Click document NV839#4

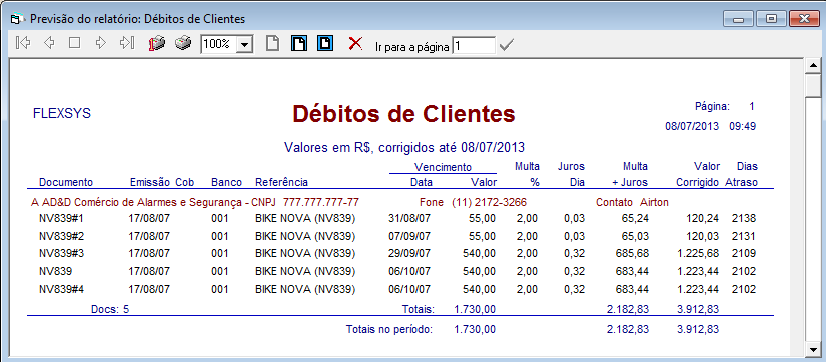point(61,289)
